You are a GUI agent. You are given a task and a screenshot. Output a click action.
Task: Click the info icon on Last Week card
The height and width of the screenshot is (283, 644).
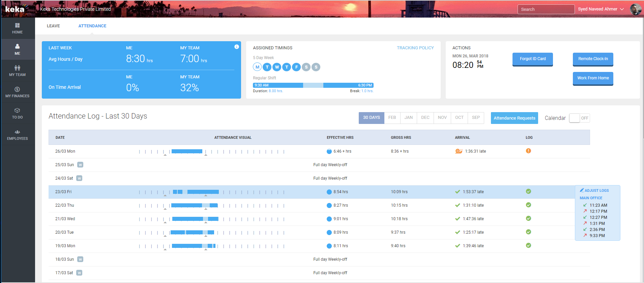tap(237, 47)
